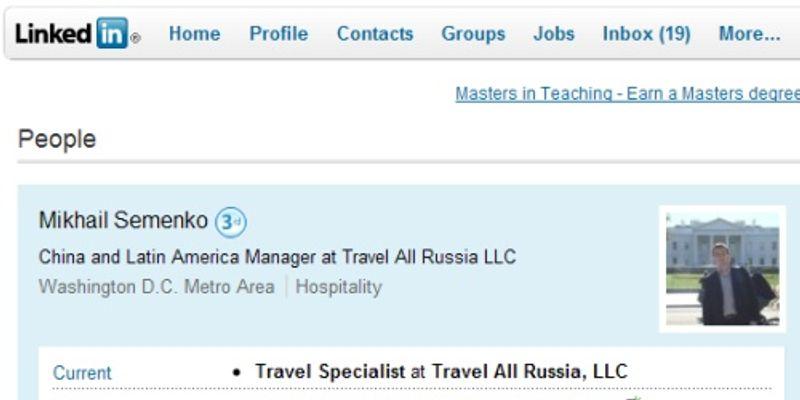The width and height of the screenshot is (800, 400).
Task: Click the China and Latin America Manager headline
Action: click(277, 256)
